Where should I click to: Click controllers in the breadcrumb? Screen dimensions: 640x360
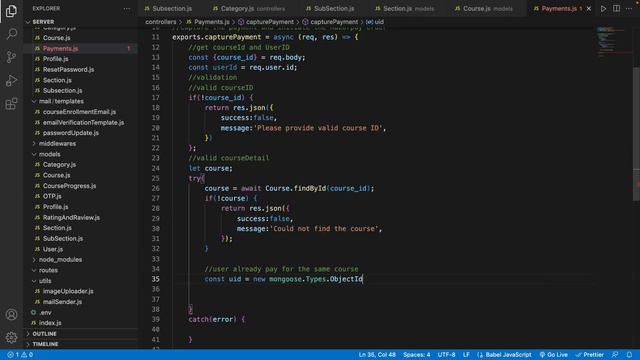coord(161,22)
